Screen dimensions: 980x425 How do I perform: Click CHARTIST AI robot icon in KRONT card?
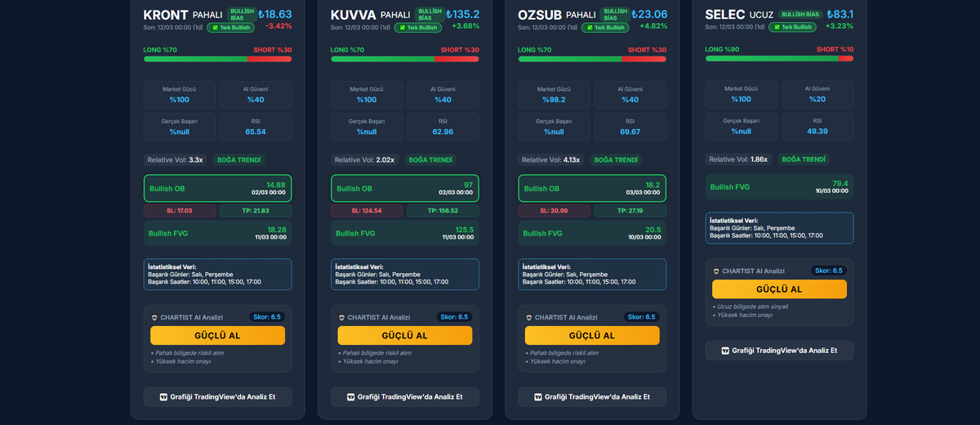(155, 317)
